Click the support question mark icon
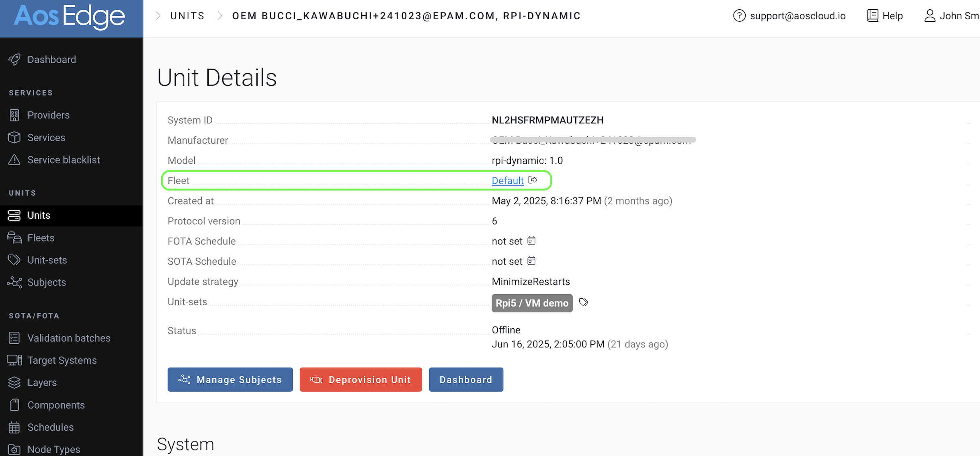The image size is (980, 456). 739,16
